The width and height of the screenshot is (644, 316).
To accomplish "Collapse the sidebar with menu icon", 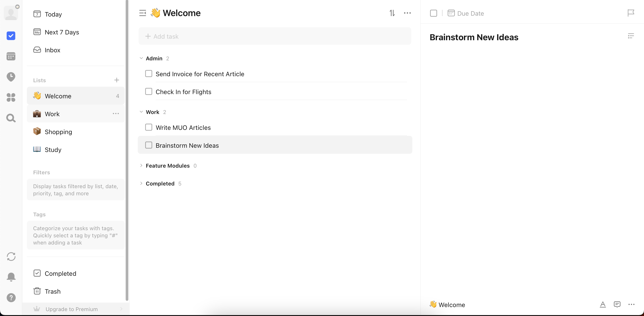I will click(x=142, y=13).
